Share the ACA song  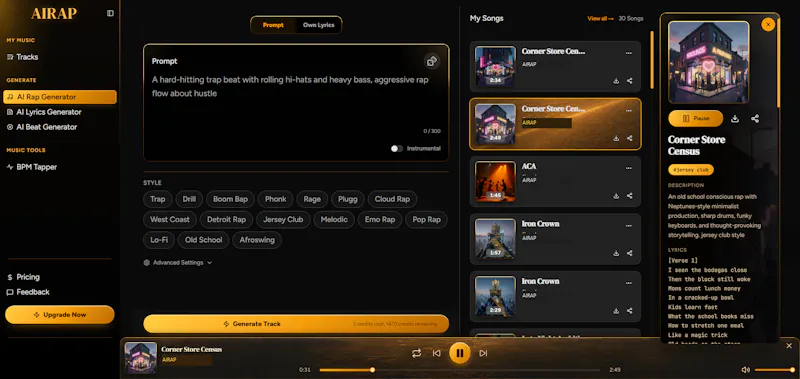(x=630, y=196)
